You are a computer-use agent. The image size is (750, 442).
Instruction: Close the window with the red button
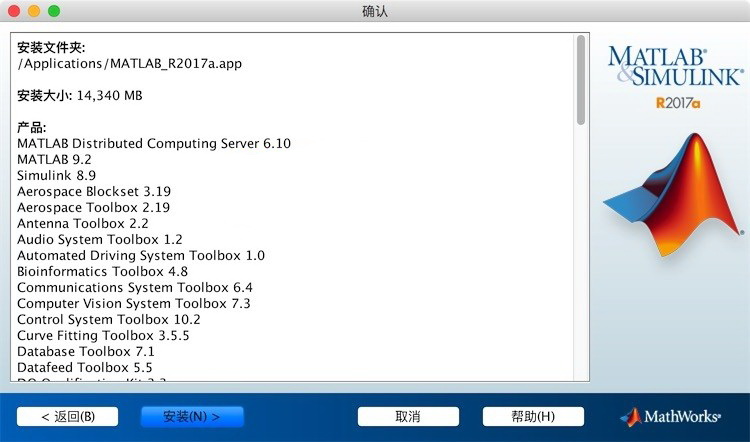[x=14, y=11]
